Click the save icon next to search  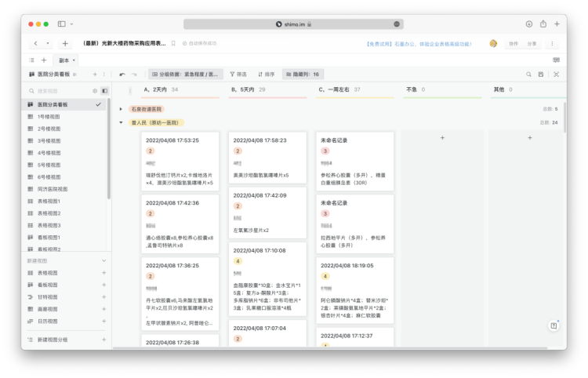[541, 75]
